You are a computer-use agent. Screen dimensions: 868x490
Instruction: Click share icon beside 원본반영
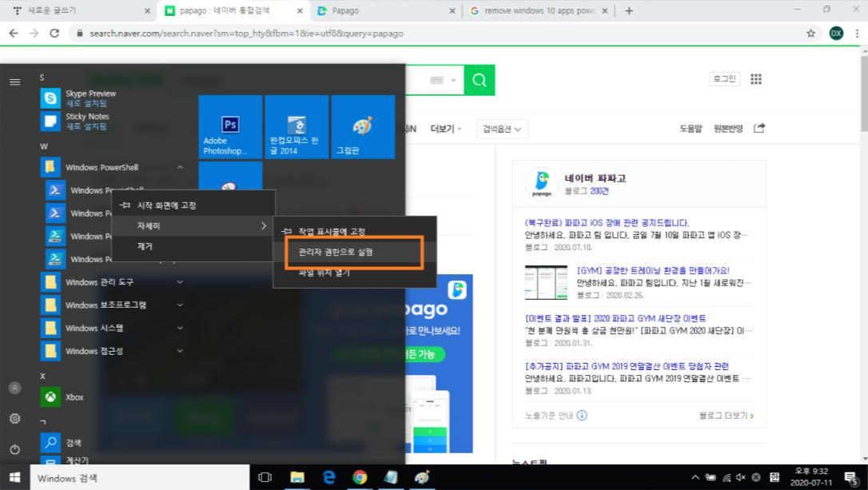click(x=759, y=129)
